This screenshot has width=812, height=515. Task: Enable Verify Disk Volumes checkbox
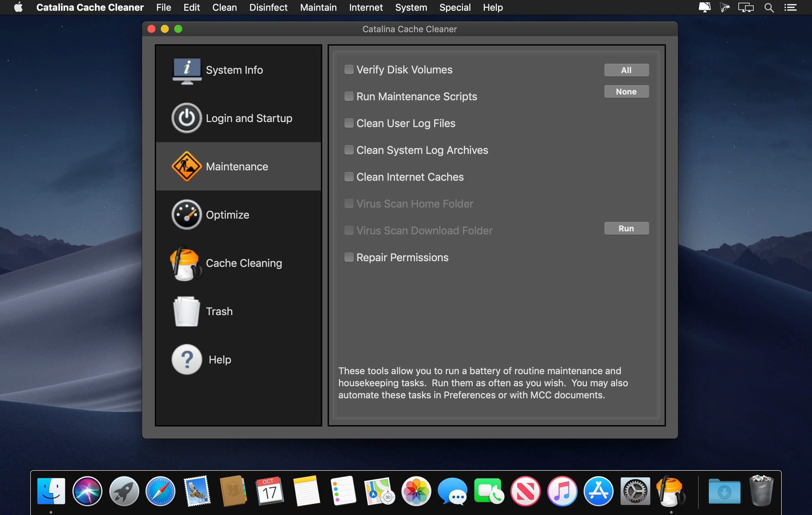(349, 69)
